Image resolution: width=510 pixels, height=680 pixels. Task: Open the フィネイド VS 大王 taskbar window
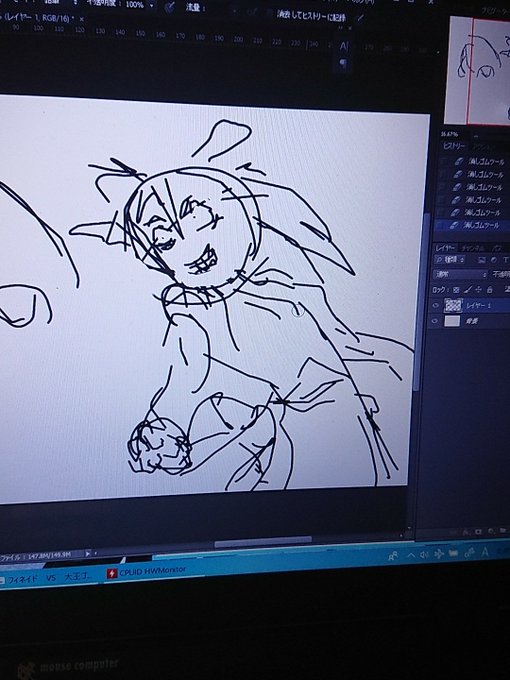coord(47,578)
